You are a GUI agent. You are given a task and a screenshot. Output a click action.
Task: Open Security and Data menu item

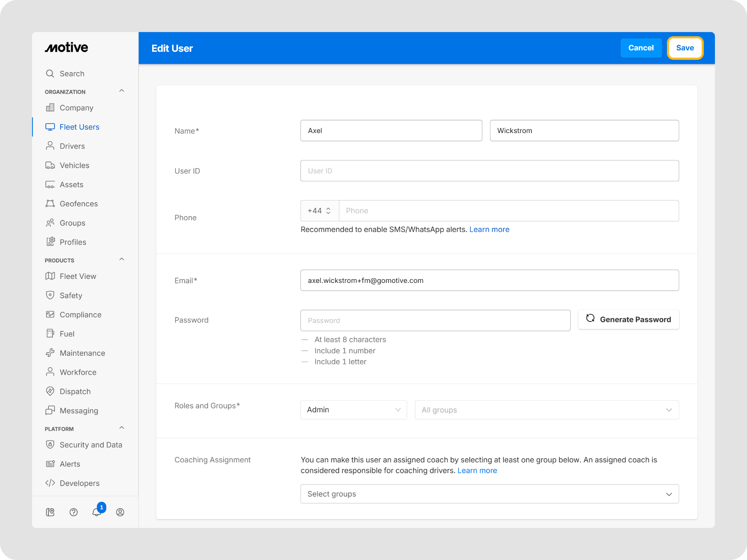click(x=91, y=445)
